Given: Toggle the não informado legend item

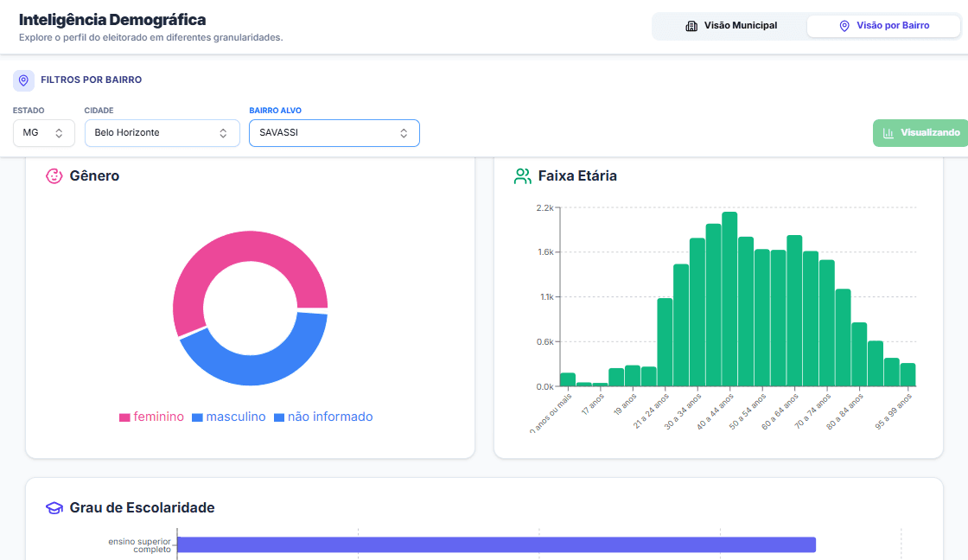Looking at the screenshot, I should [322, 417].
